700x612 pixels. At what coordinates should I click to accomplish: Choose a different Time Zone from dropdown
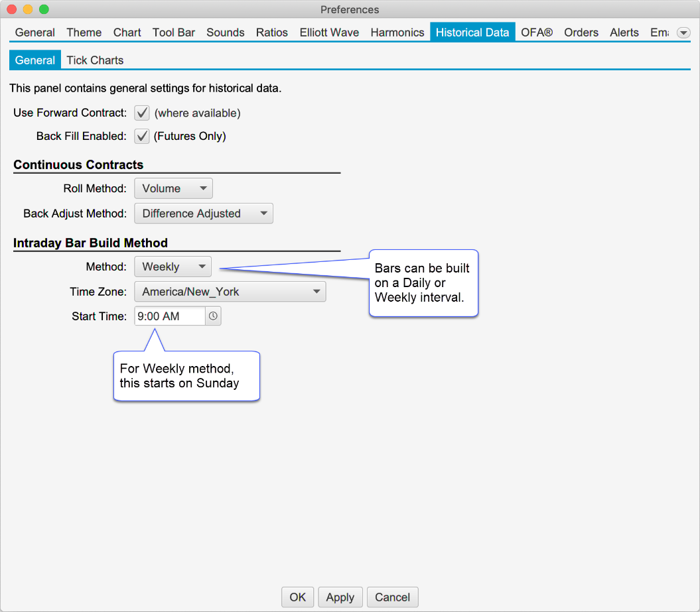pyautogui.click(x=230, y=292)
